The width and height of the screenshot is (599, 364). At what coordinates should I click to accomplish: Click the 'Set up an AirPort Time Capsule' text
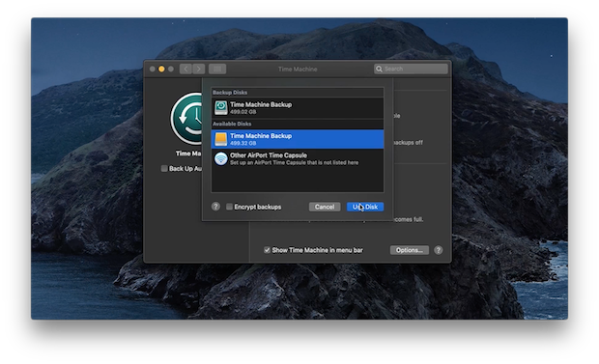[x=294, y=163]
